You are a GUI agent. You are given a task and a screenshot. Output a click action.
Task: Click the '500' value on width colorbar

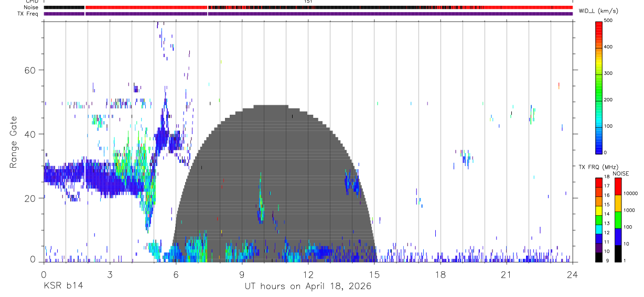click(608, 20)
